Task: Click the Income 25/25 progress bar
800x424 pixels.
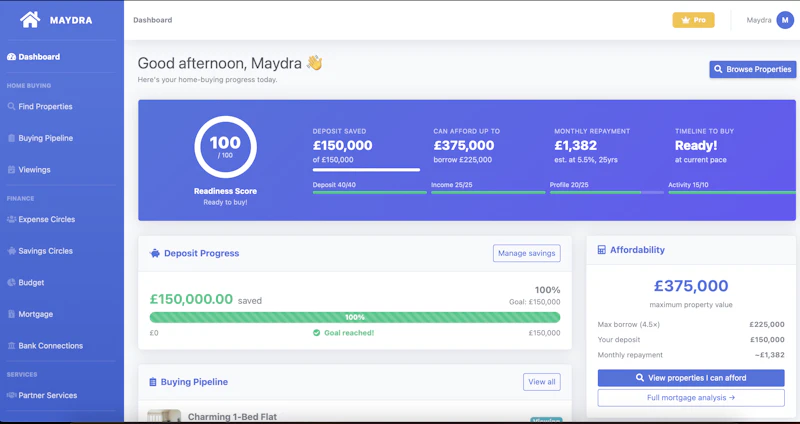Action: point(488,192)
